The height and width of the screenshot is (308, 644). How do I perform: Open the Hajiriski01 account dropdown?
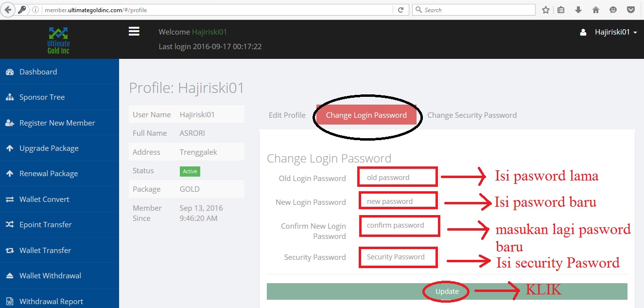[614, 32]
